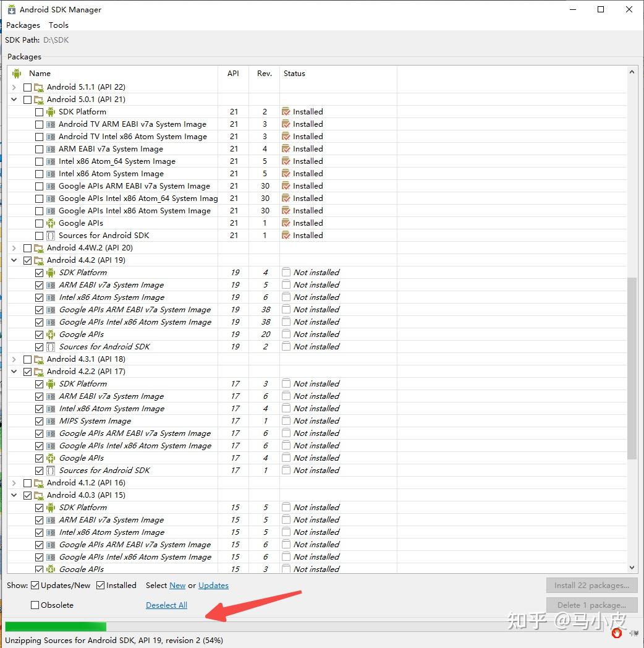Screen dimensions: 644x648
Task: Collapse the Android 4.2.2 (API 17) group
Action: coord(14,372)
